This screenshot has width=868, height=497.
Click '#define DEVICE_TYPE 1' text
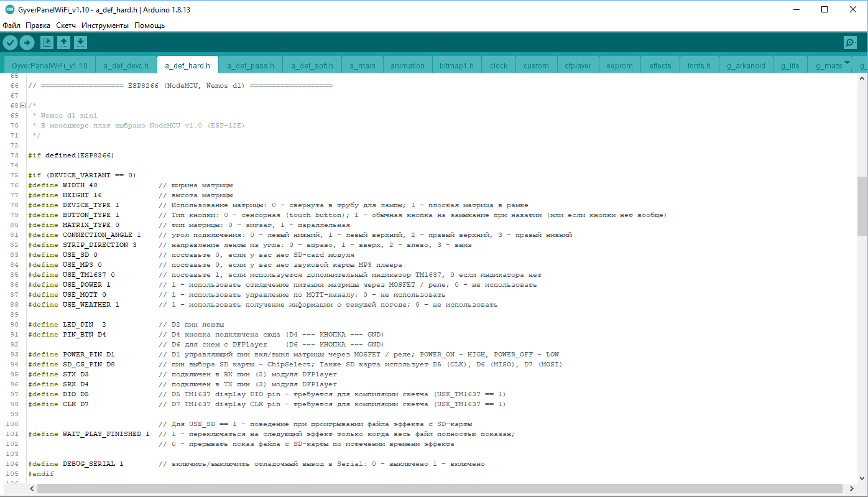point(74,205)
